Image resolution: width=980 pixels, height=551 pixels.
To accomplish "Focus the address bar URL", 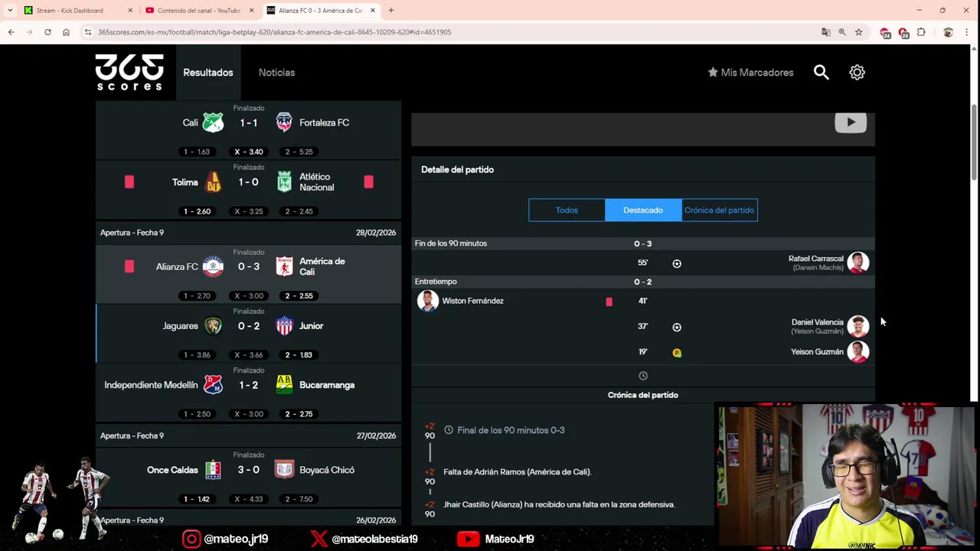I will (x=275, y=32).
